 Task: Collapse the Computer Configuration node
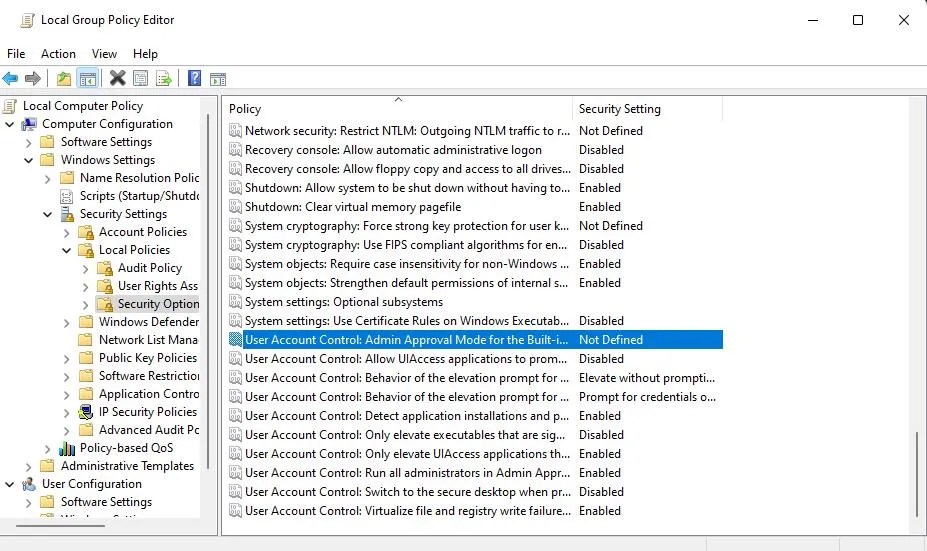[9, 124]
